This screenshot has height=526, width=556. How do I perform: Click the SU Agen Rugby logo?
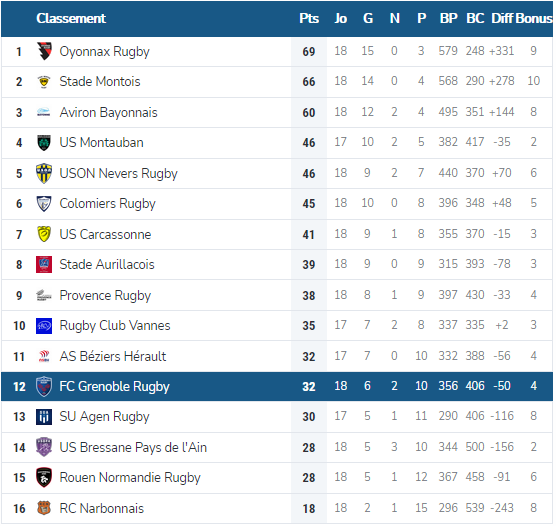(44, 417)
